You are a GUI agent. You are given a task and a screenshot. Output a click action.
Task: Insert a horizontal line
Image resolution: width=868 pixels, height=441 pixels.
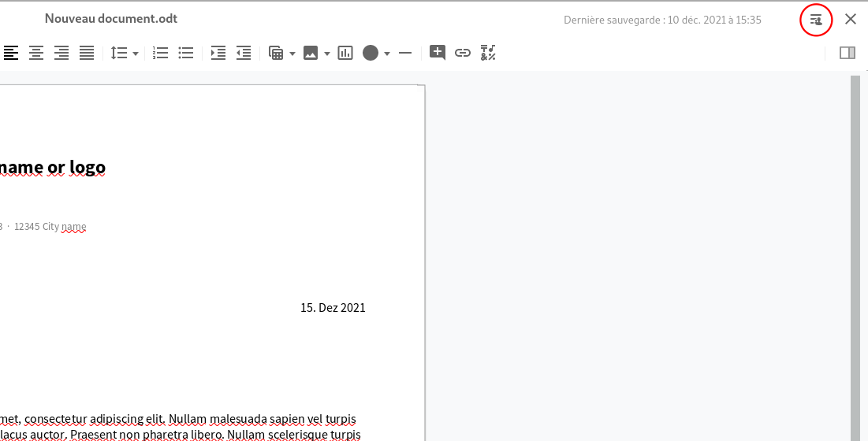(x=405, y=53)
